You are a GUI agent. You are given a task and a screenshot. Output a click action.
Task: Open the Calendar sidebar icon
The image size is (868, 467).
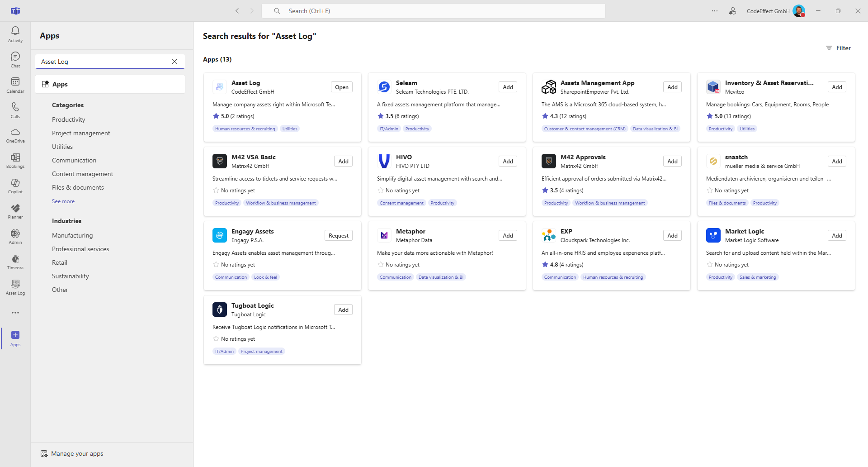[x=15, y=85]
